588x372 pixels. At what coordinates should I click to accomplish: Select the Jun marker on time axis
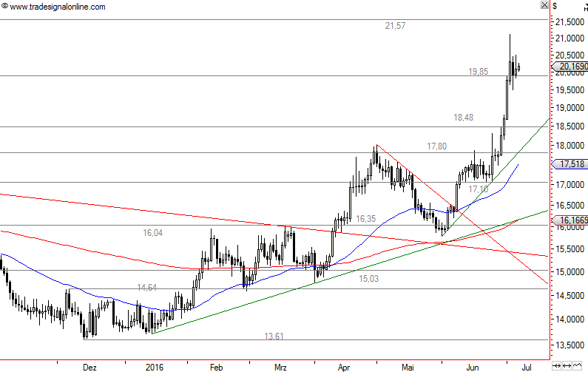473,366
